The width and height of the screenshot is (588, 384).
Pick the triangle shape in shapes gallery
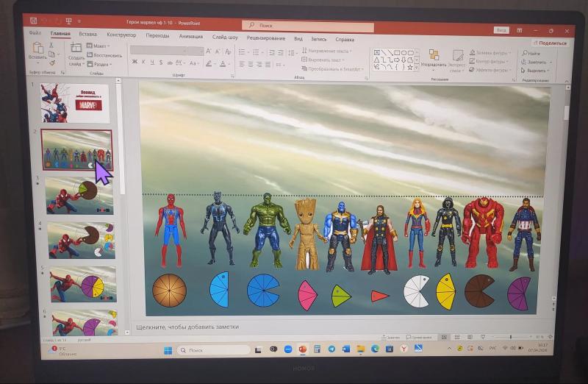[x=377, y=60]
